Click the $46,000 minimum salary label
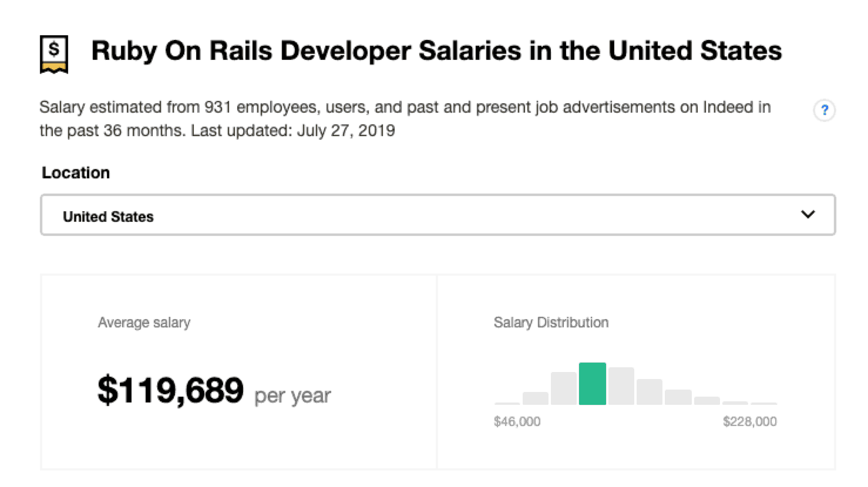Viewport: 868px width, 487px height. point(517,421)
